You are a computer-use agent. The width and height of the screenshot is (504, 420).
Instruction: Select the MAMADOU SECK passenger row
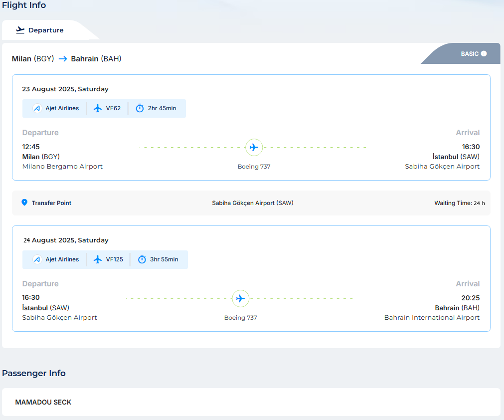(x=251, y=402)
